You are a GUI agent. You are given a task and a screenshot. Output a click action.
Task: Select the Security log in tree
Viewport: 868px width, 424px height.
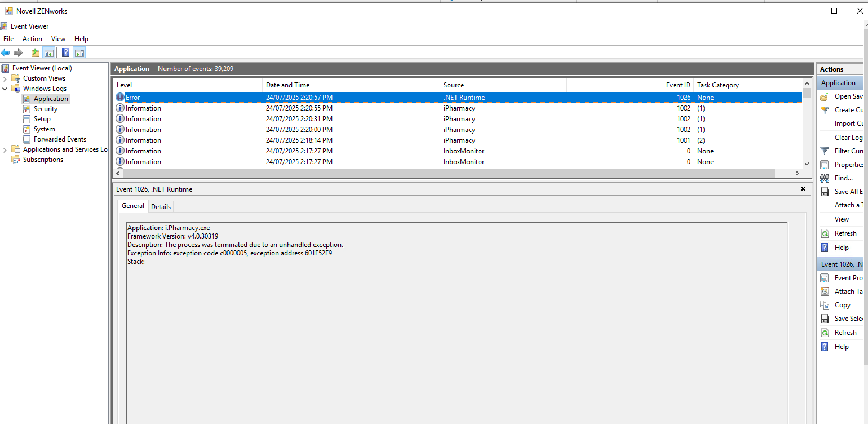click(x=45, y=109)
